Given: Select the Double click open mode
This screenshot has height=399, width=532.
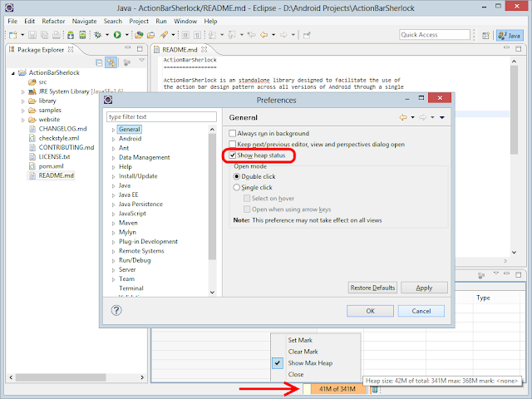Looking at the screenshot, I should 237,176.
